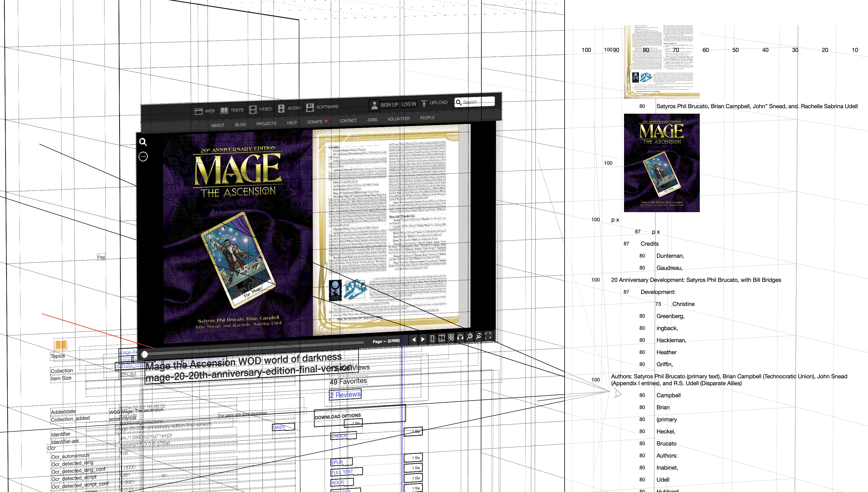Click the credits page thumbnail at right

662,62
